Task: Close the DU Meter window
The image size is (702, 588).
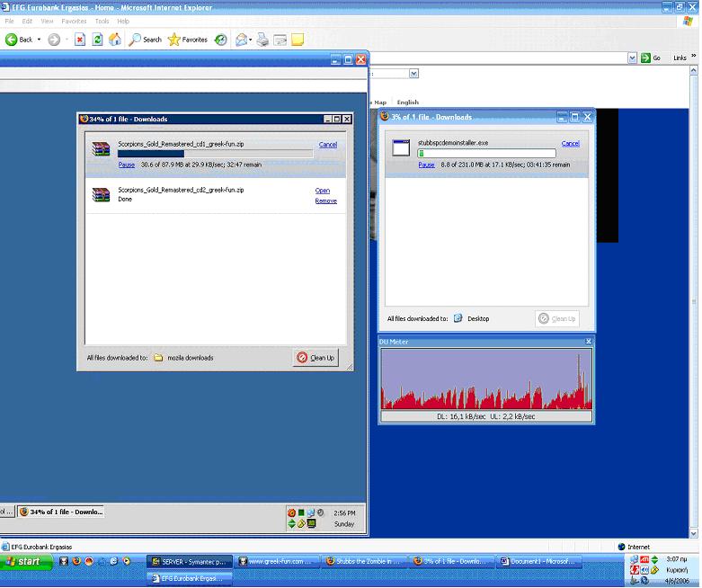Action: pyautogui.click(x=588, y=342)
